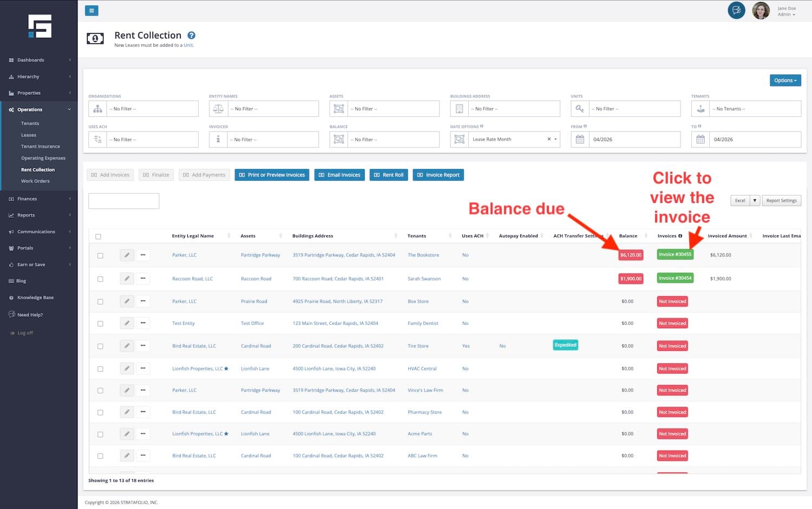The height and width of the screenshot is (509, 812).
Task: Open the Jane Doe Admin user menu
Action: click(x=786, y=11)
